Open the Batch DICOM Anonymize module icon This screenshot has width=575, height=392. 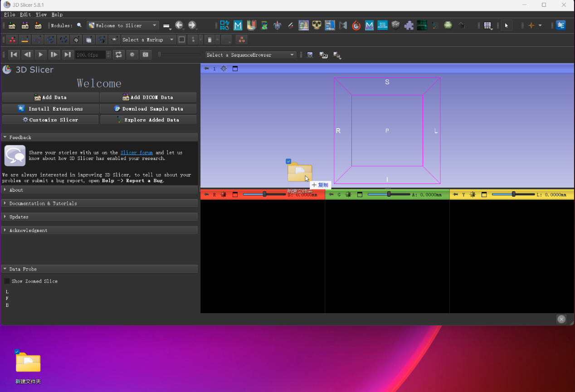pos(382,25)
